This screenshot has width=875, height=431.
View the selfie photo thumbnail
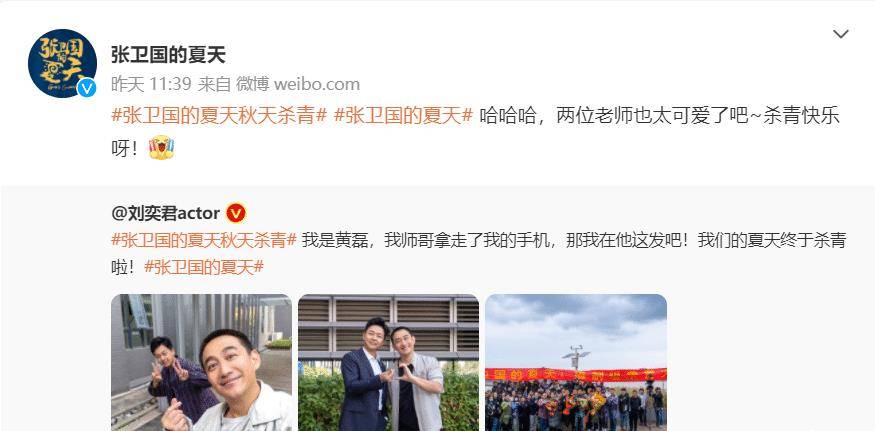click(x=201, y=362)
